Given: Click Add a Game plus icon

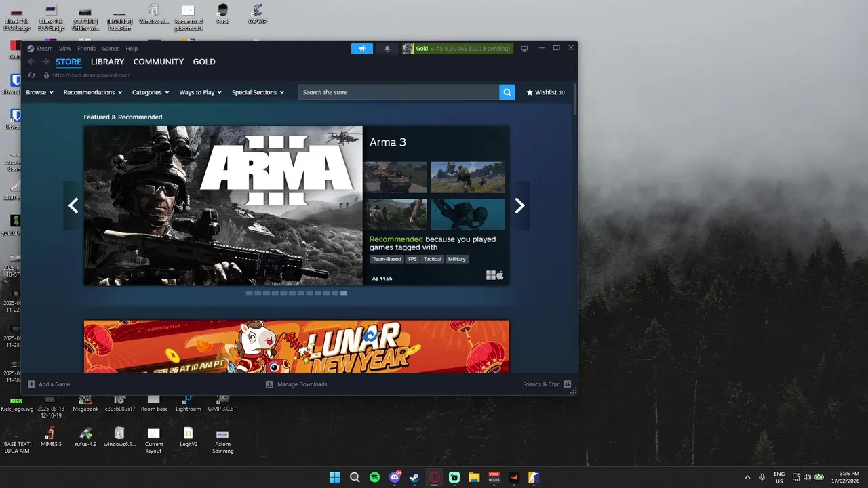Looking at the screenshot, I should pyautogui.click(x=32, y=384).
